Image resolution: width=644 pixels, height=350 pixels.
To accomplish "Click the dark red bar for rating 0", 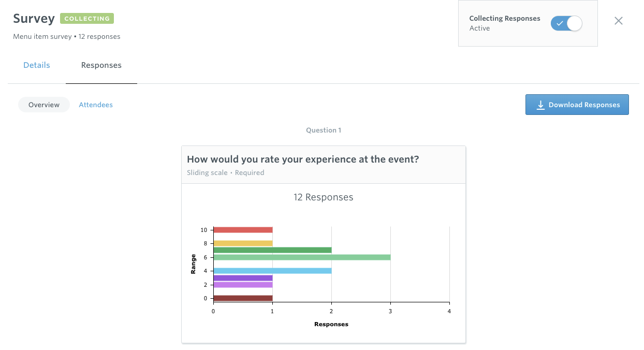I will (x=243, y=298).
